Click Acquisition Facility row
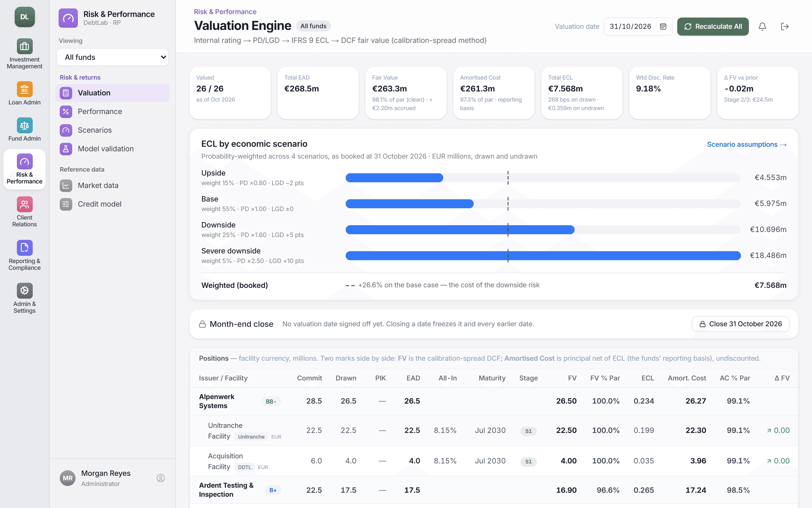The width and height of the screenshot is (812, 508). click(494, 461)
